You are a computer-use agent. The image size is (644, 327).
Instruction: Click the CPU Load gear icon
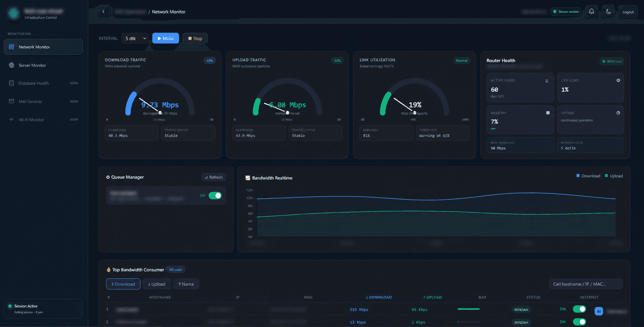pos(618,81)
